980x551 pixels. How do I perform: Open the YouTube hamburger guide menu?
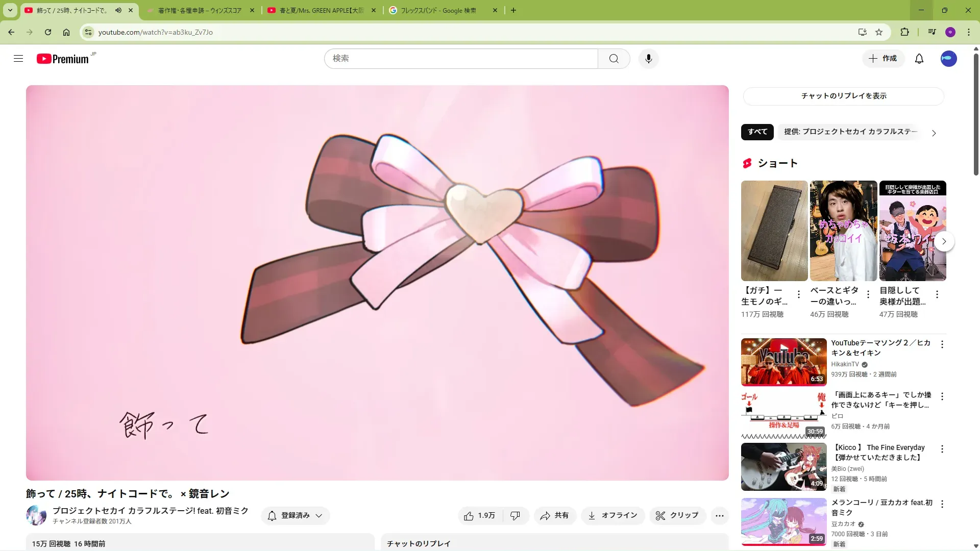18,59
